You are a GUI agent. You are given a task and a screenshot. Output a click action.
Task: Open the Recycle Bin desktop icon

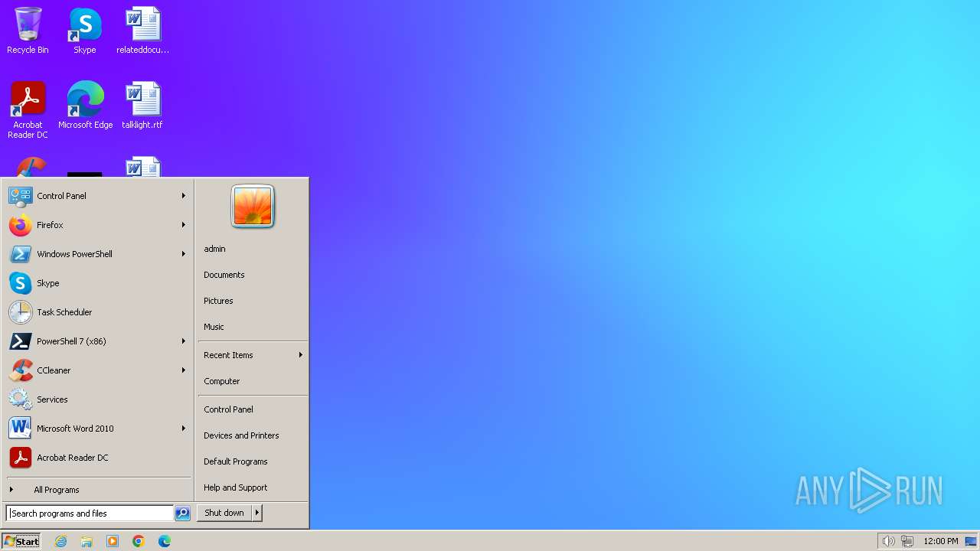[28, 31]
